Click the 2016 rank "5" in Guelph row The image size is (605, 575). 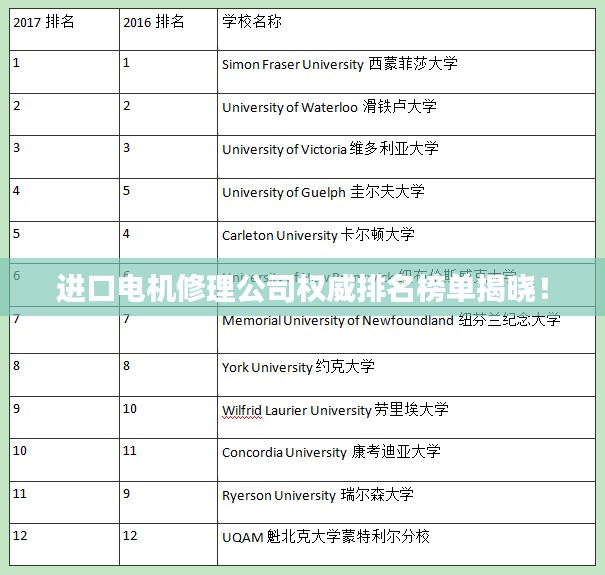127,190
